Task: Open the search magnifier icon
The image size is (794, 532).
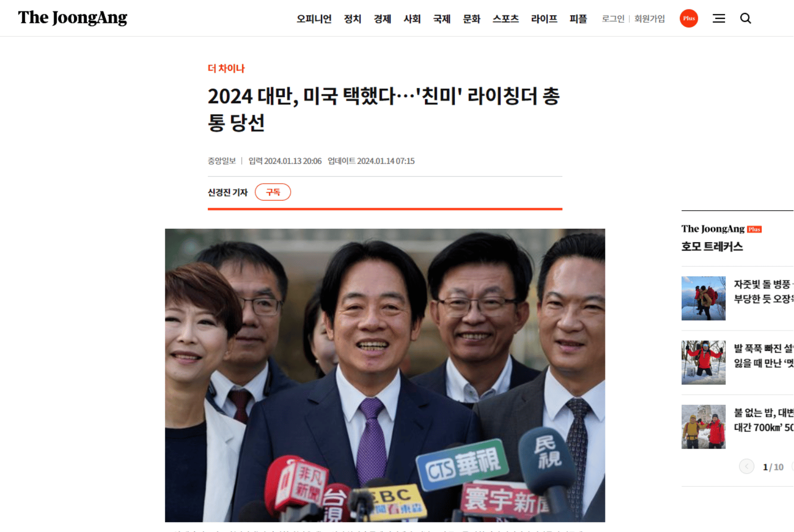Action: tap(745, 18)
